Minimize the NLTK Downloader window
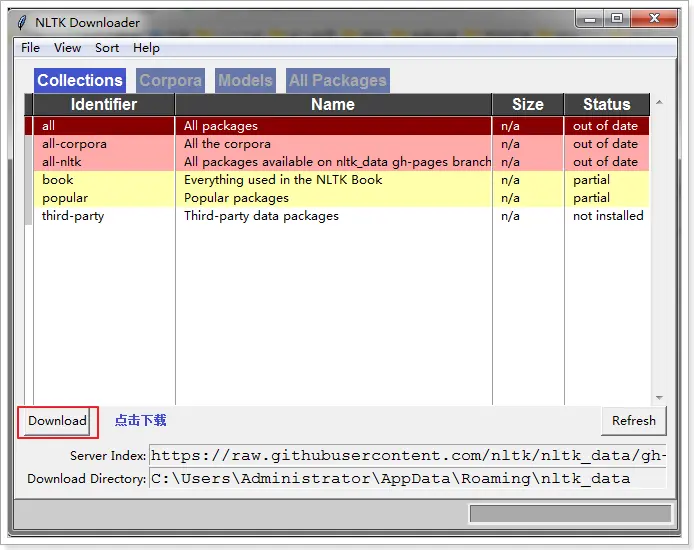The width and height of the screenshot is (694, 550). (x=590, y=19)
